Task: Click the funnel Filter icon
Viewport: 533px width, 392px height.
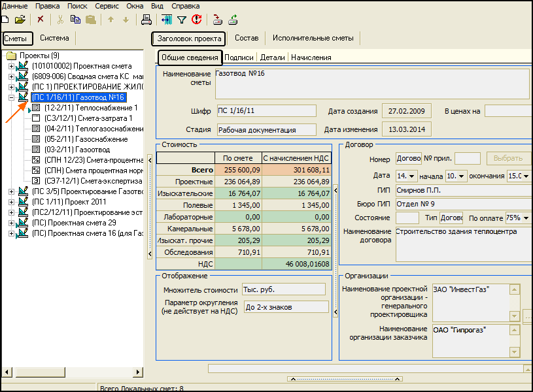Action: 182,20
